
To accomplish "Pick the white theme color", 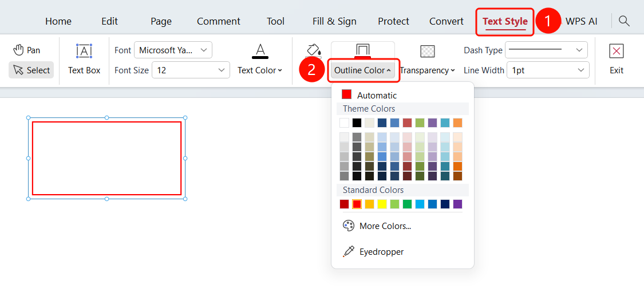I will point(344,123).
